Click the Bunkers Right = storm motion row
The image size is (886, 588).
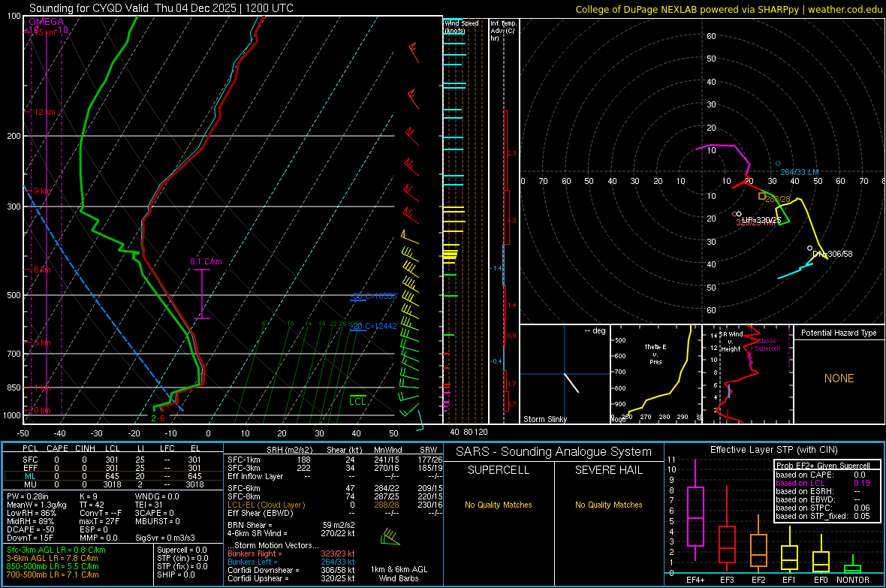pos(291,553)
